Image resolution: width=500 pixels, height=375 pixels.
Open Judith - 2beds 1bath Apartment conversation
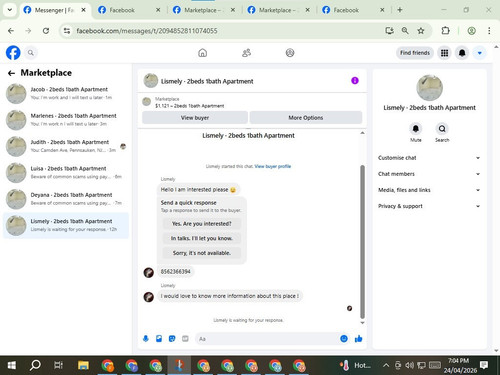tap(66, 146)
